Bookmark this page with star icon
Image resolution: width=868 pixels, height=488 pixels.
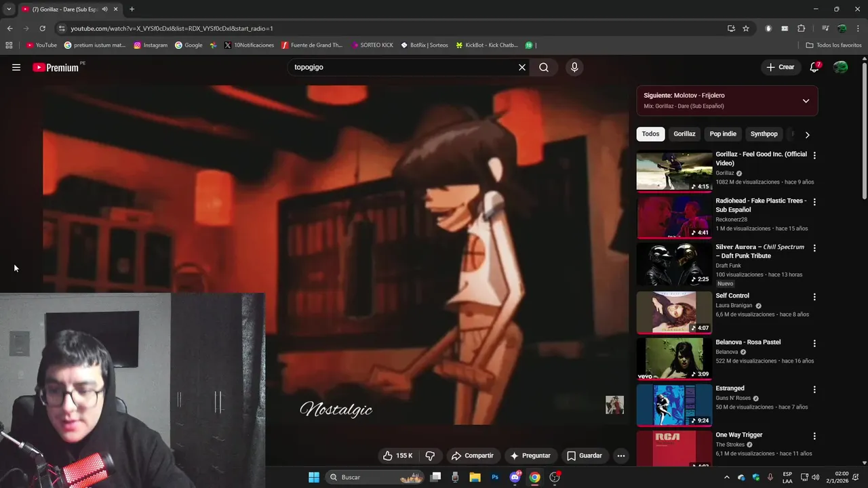(746, 28)
